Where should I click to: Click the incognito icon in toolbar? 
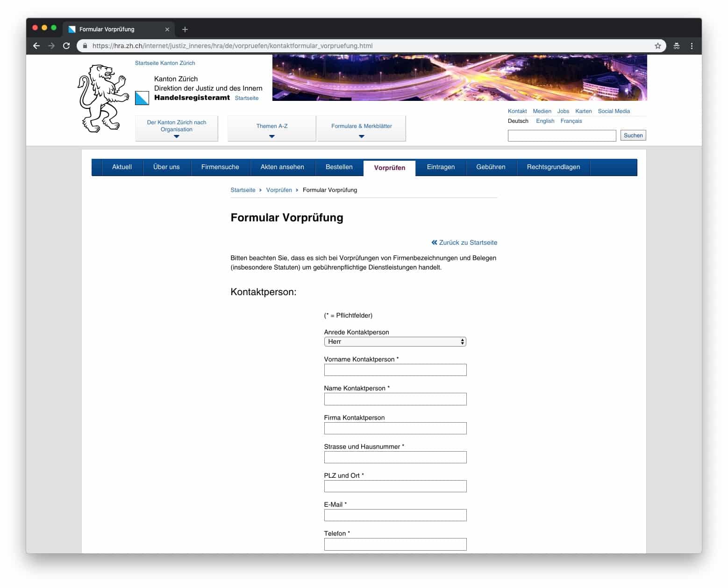[676, 46]
